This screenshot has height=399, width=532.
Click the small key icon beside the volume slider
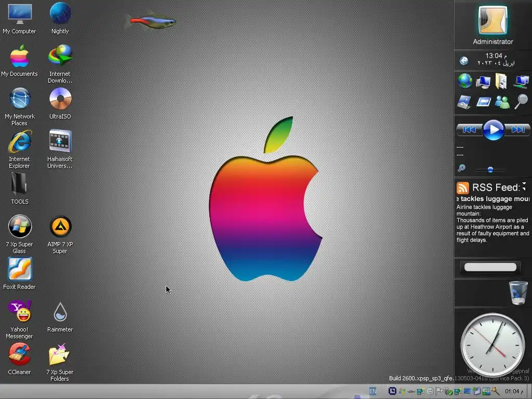point(461,168)
